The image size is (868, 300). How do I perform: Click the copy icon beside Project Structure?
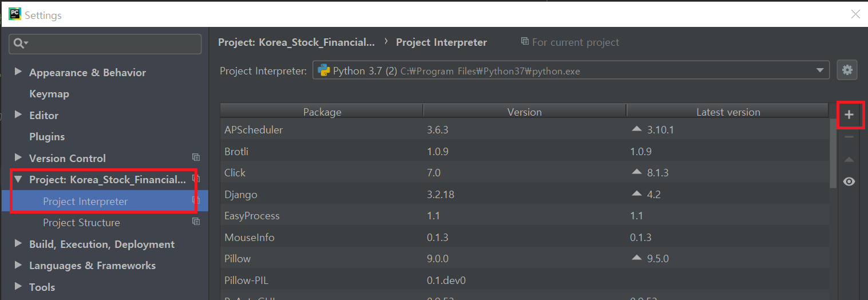click(196, 222)
